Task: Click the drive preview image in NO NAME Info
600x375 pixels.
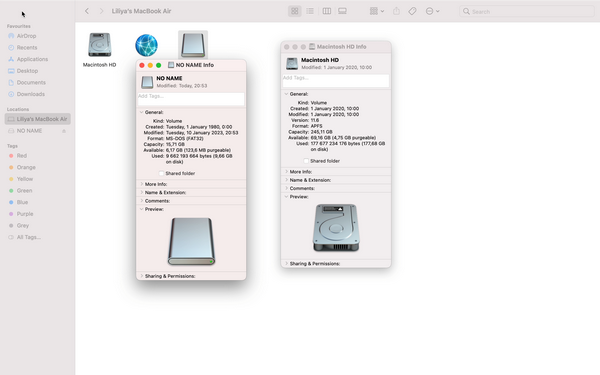Action: tap(191, 241)
